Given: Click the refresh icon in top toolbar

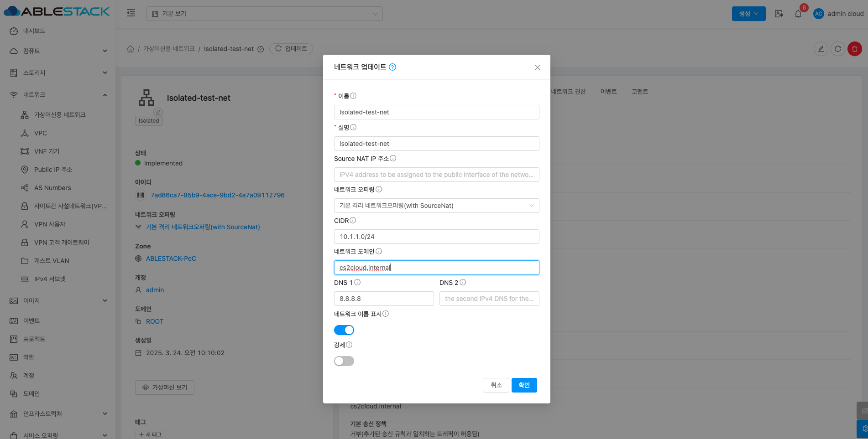Looking at the screenshot, I should pos(837,49).
